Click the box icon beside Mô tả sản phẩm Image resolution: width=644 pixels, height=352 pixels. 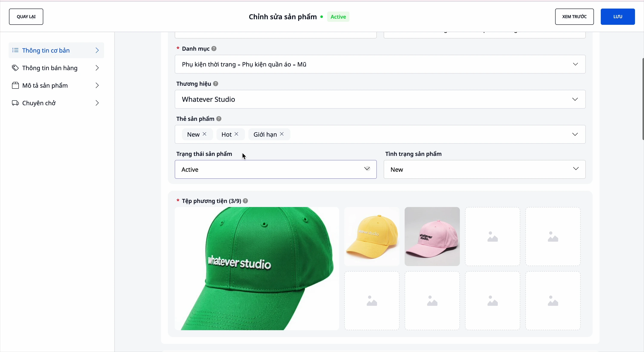15,85
